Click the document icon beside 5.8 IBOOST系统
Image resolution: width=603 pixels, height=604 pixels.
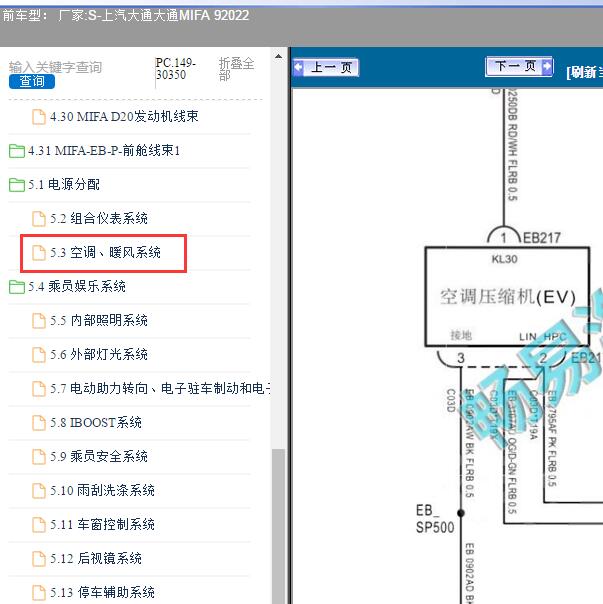(x=39, y=423)
